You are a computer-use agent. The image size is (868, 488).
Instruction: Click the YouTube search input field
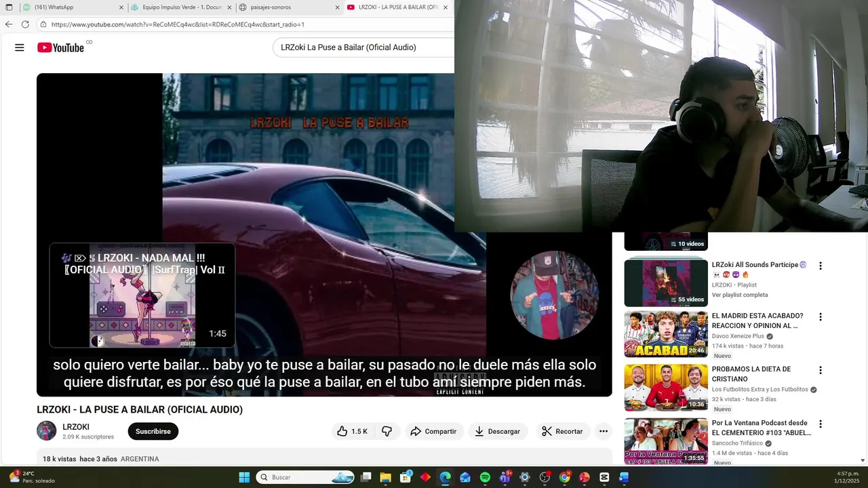[x=364, y=47]
